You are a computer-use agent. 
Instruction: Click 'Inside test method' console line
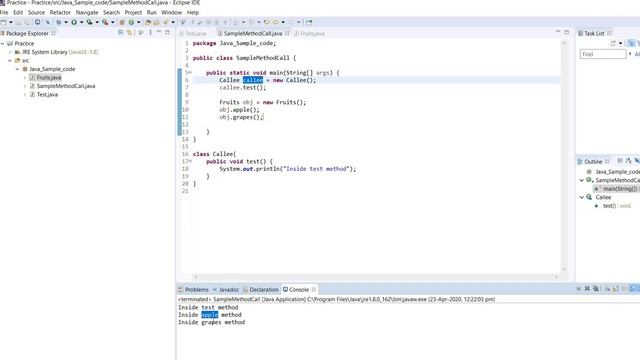pyautogui.click(x=208, y=308)
